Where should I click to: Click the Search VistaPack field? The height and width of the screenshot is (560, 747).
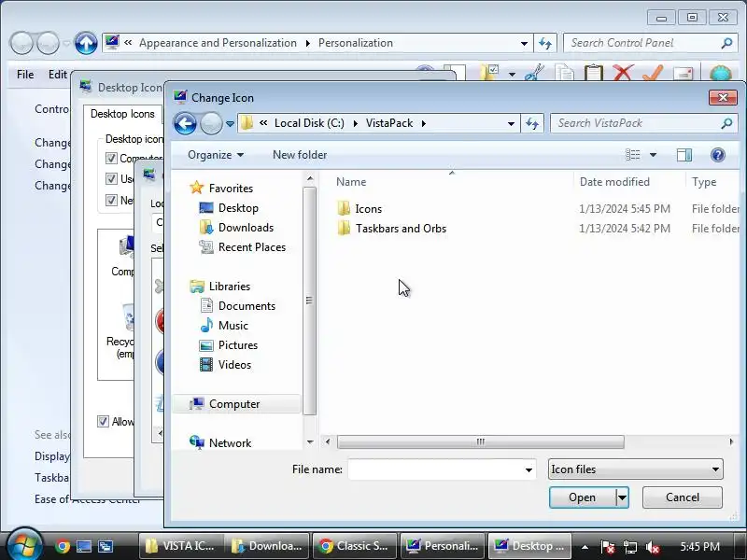[x=636, y=123]
